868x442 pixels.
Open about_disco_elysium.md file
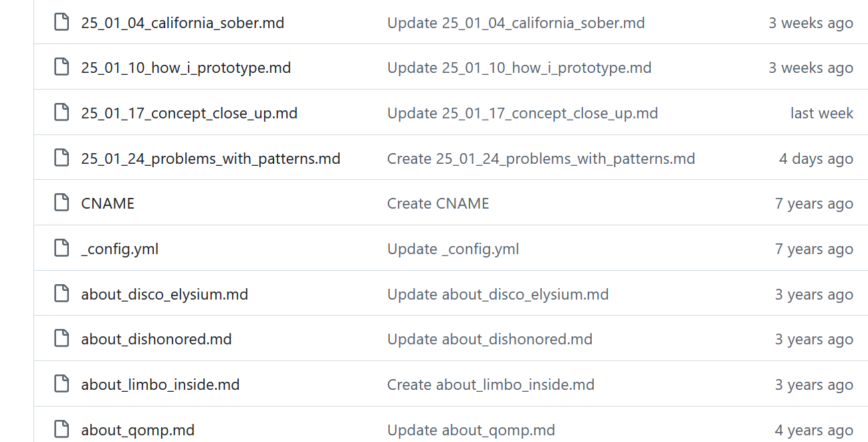tap(165, 294)
